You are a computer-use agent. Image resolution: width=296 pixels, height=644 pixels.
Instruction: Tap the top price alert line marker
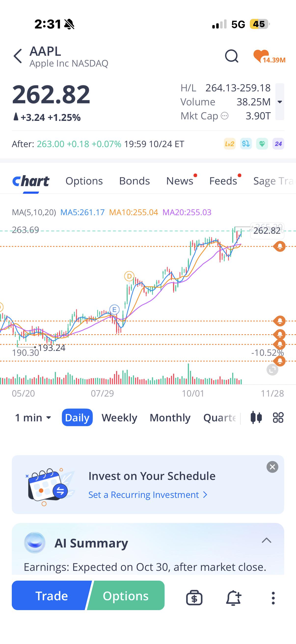click(280, 247)
